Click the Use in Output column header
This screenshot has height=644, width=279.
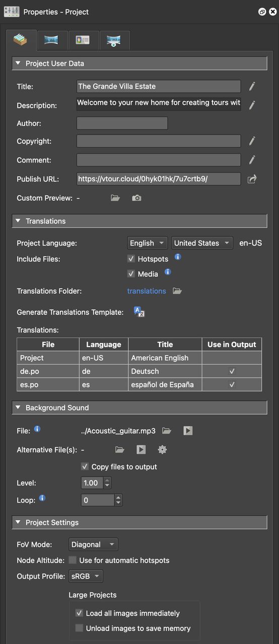coord(232,345)
